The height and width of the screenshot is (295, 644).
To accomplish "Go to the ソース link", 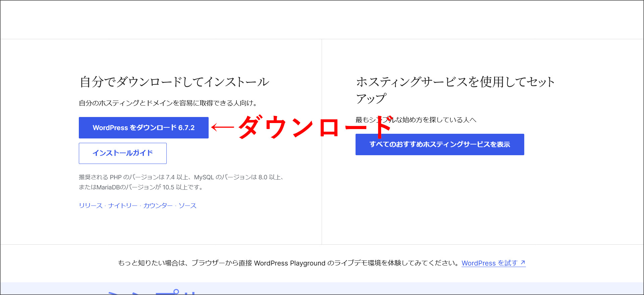I will 187,205.
